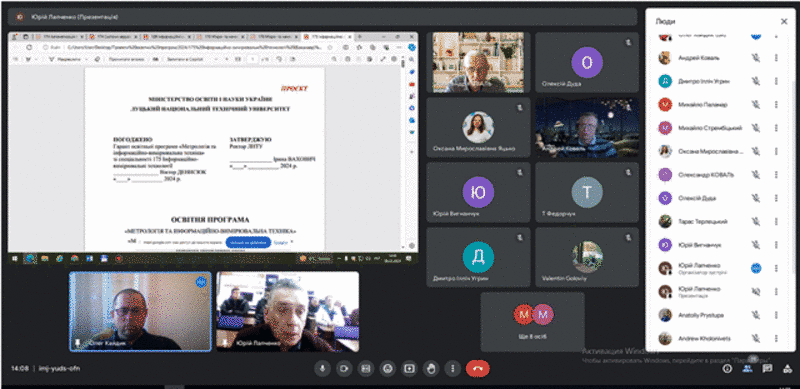Screen dimensions: 800x389
Task: Click muted mic icon next to Anatoliy Prystupa
Action: click(x=756, y=315)
